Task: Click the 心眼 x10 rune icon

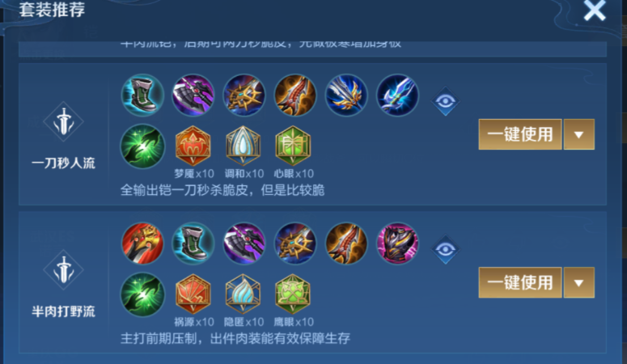Action: [293, 146]
